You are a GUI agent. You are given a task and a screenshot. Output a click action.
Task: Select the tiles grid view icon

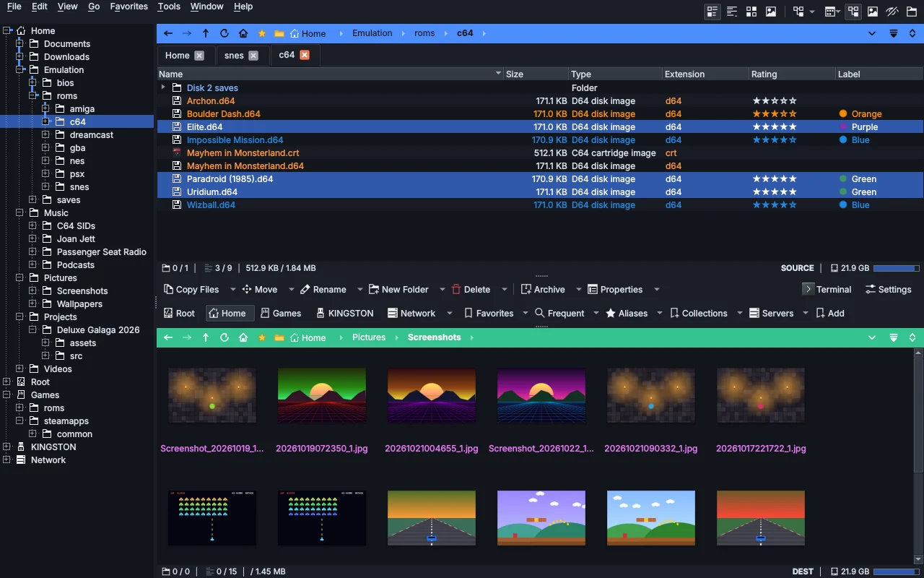(x=751, y=12)
